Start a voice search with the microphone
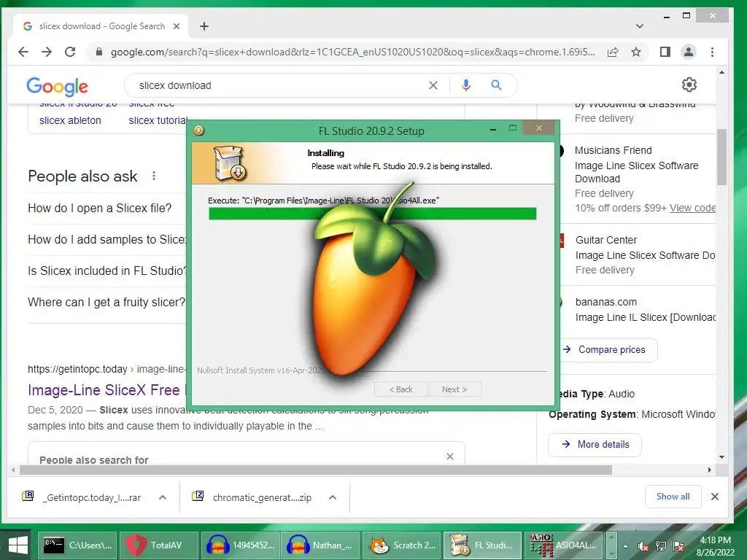 click(466, 85)
